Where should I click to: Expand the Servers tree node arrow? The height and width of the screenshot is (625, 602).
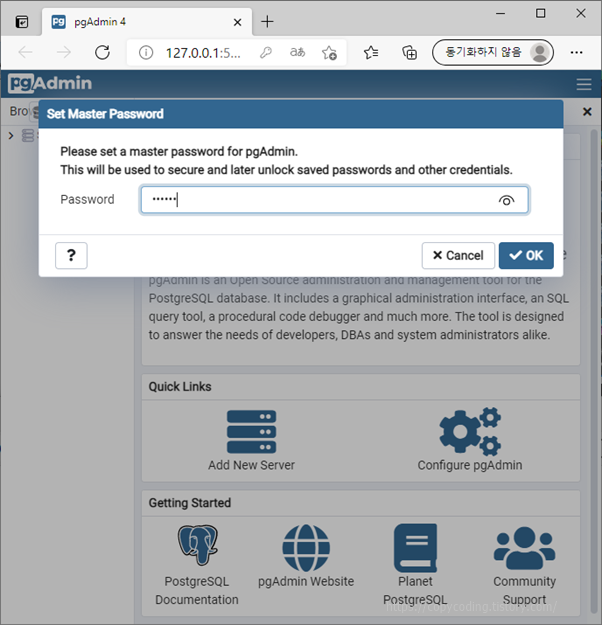point(11,136)
